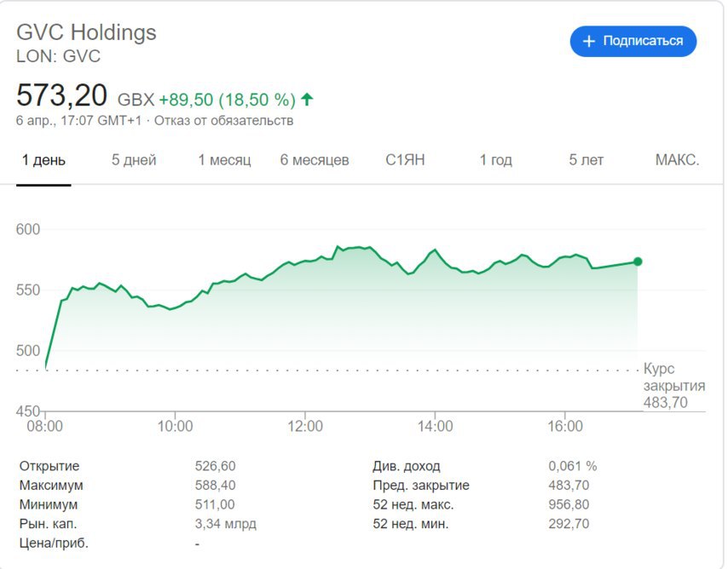The height and width of the screenshot is (569, 728).
Task: Open the 1 месяц chart range
Action: [224, 160]
